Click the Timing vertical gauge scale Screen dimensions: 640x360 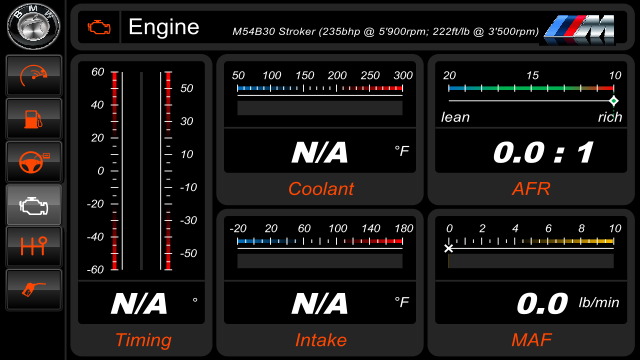pyautogui.click(x=141, y=171)
